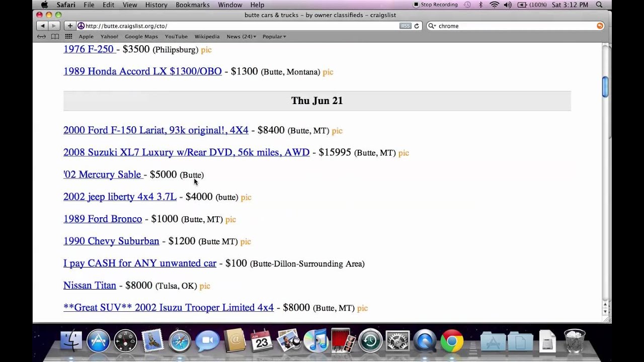The height and width of the screenshot is (362, 644).
Task: Open System Preferences gear in Dock
Action: click(x=397, y=341)
